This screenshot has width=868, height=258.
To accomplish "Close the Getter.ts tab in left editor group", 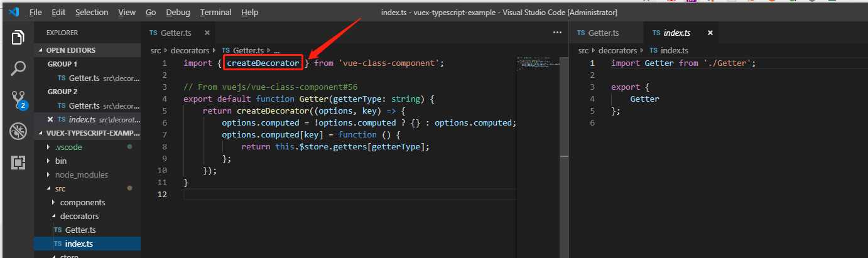I will point(207,33).
